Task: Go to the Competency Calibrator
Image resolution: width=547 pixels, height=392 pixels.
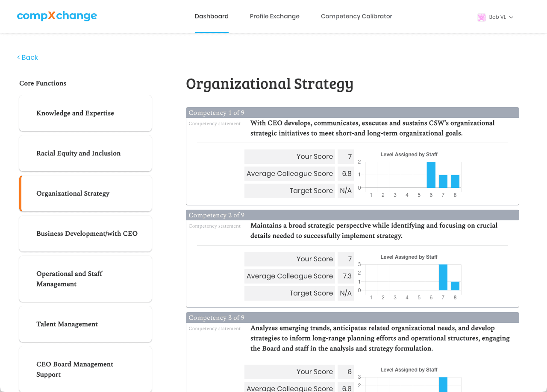Action: pyautogui.click(x=356, y=16)
